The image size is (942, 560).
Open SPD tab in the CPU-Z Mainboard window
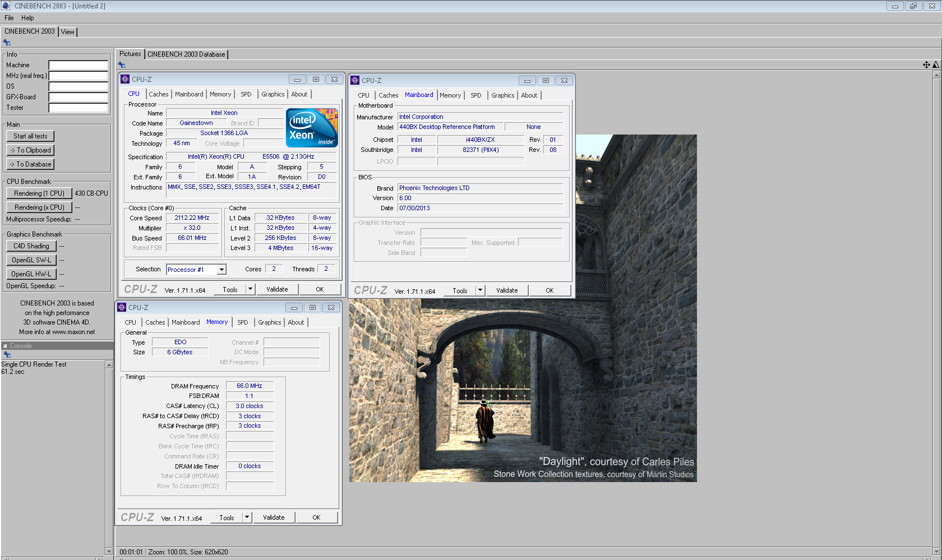click(476, 95)
